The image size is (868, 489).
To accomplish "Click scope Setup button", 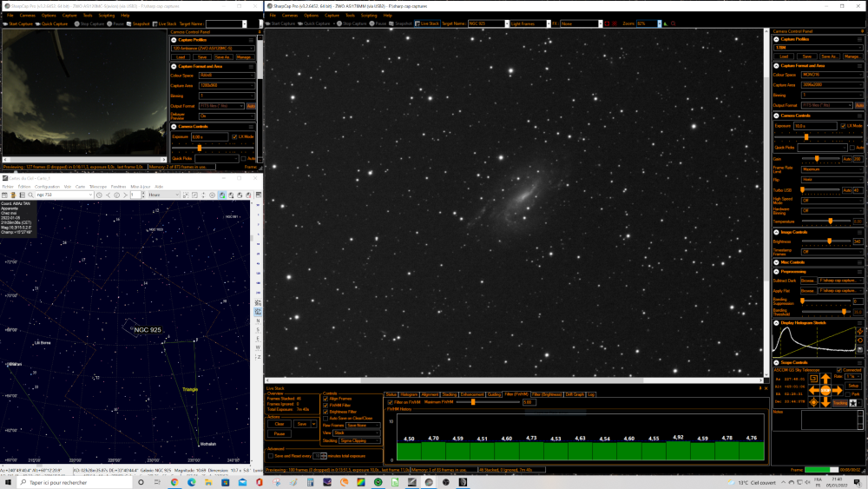I will coord(853,386).
